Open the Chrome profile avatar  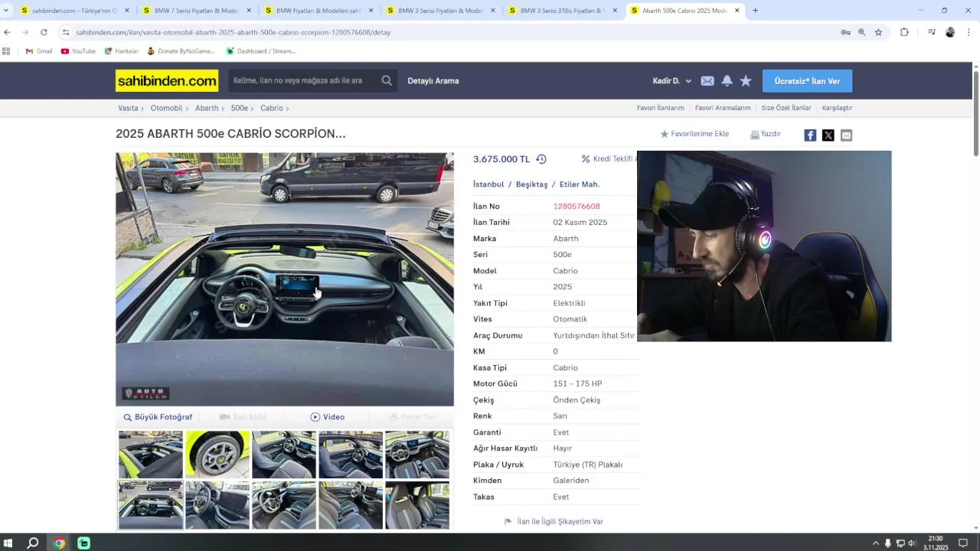pyautogui.click(x=950, y=32)
